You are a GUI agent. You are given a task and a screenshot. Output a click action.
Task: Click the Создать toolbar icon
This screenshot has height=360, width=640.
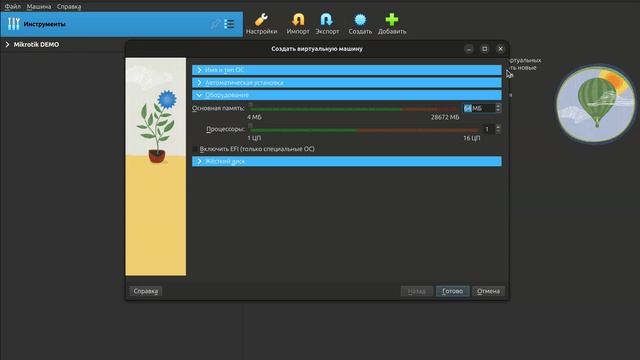360,20
